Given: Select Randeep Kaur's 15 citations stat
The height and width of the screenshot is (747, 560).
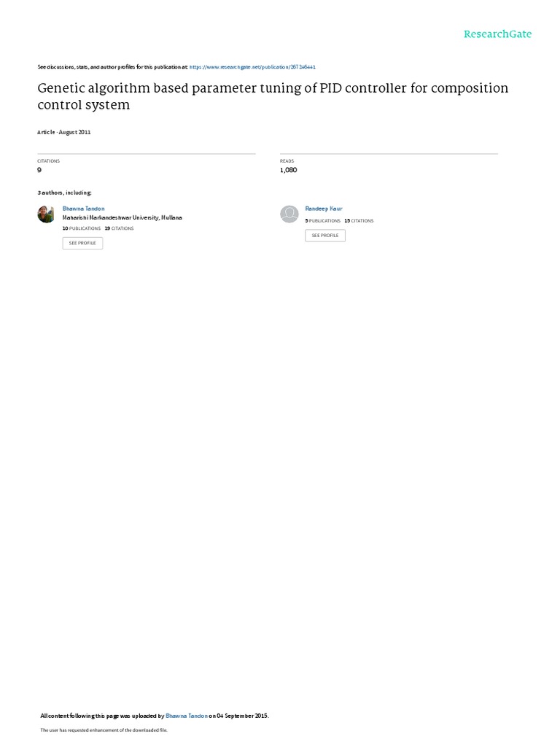Looking at the screenshot, I should [359, 221].
